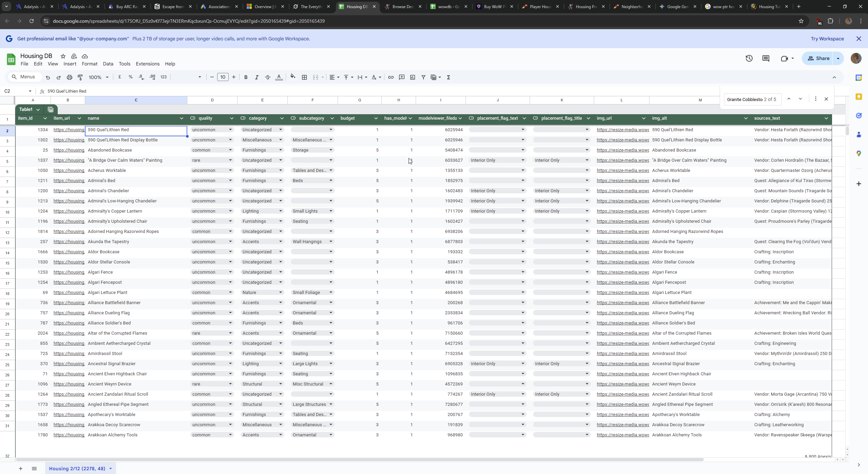Open the fill color picker
868x474 pixels.
click(x=293, y=77)
